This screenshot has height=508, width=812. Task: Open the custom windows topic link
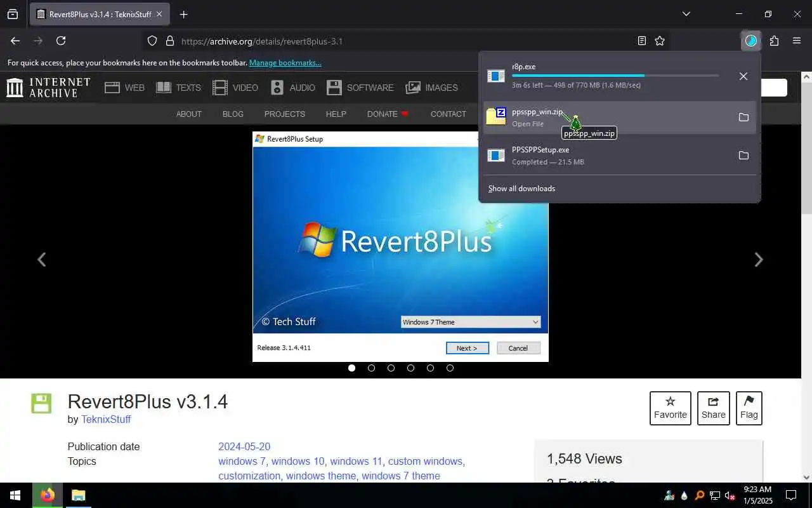(x=425, y=462)
